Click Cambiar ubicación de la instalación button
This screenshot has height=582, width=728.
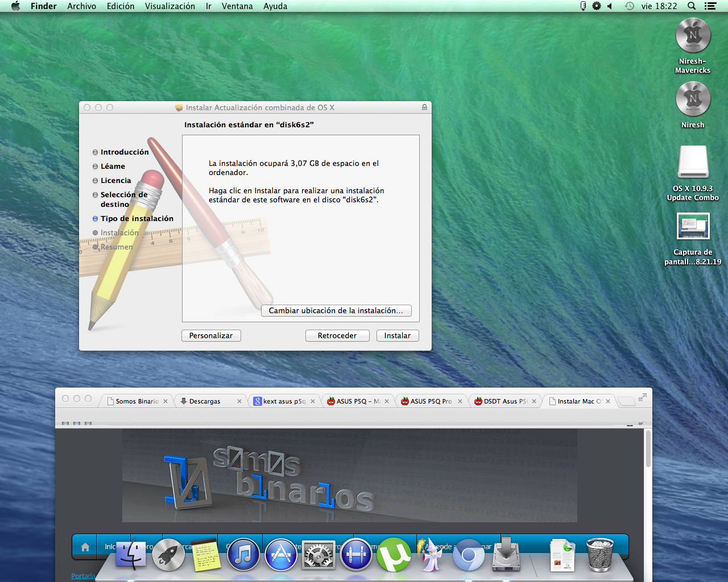336,310
